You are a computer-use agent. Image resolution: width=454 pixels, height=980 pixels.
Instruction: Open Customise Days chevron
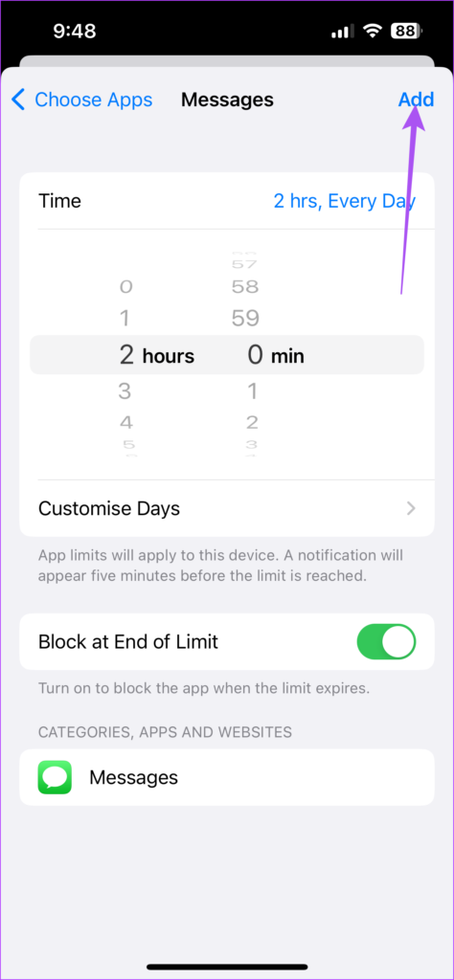411,509
